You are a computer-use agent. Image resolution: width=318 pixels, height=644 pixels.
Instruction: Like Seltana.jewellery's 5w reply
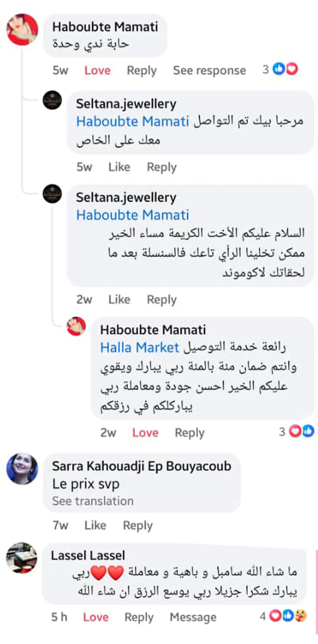coord(119,167)
